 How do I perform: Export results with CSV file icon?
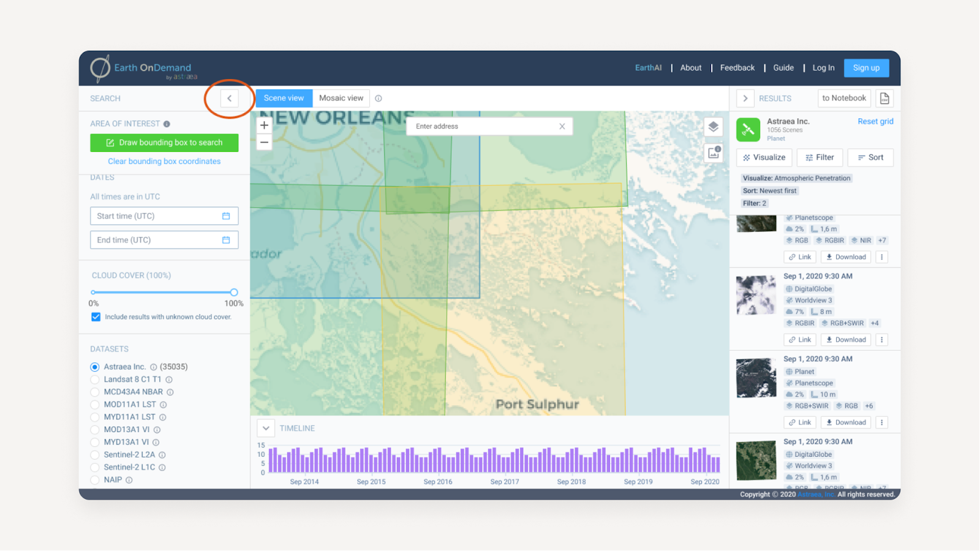[884, 98]
